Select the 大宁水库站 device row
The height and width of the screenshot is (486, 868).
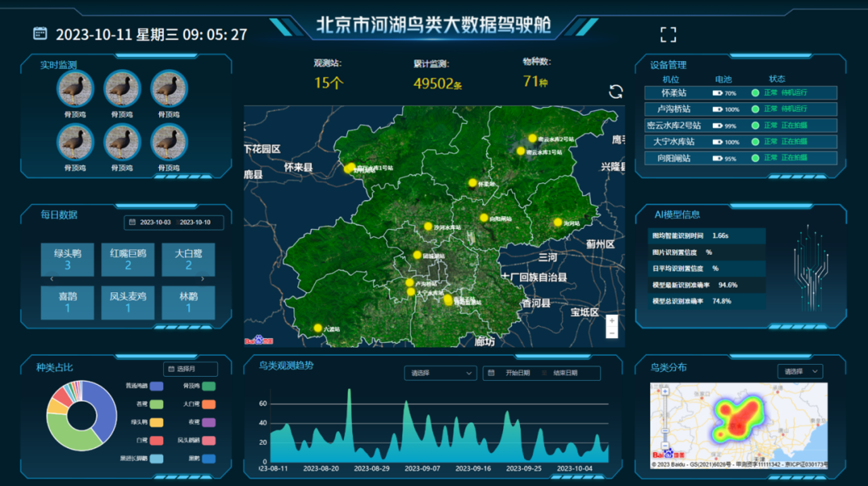pos(740,141)
